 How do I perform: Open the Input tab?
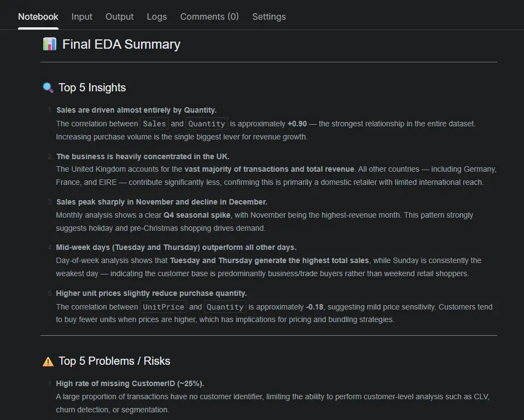[x=82, y=17]
